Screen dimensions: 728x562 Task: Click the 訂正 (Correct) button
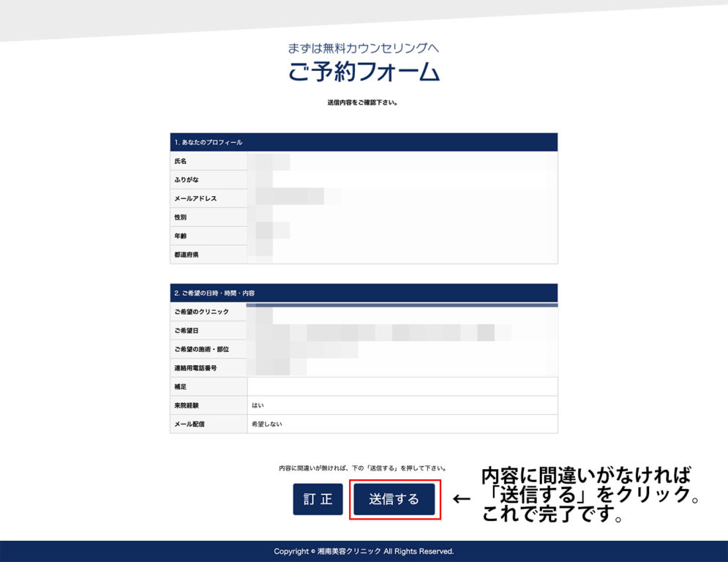[x=318, y=500]
